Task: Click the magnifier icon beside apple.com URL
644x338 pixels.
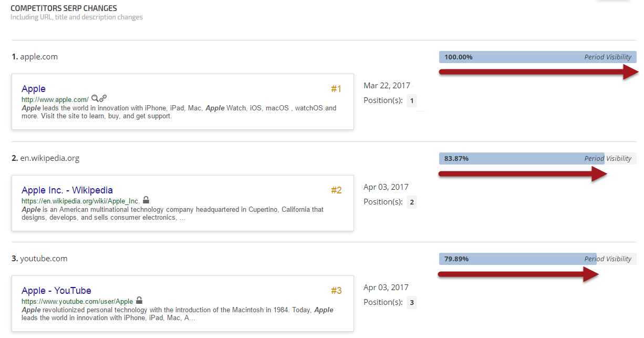Action: (x=95, y=98)
